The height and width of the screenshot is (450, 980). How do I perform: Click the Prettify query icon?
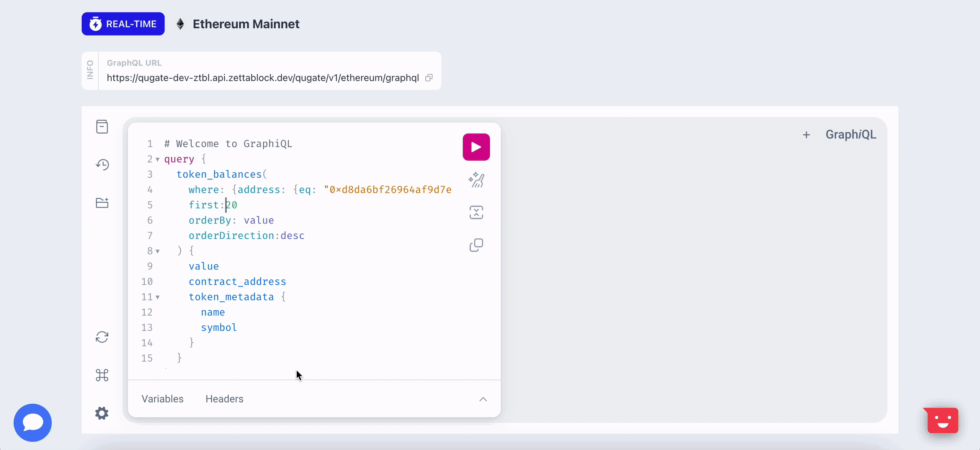[476, 180]
